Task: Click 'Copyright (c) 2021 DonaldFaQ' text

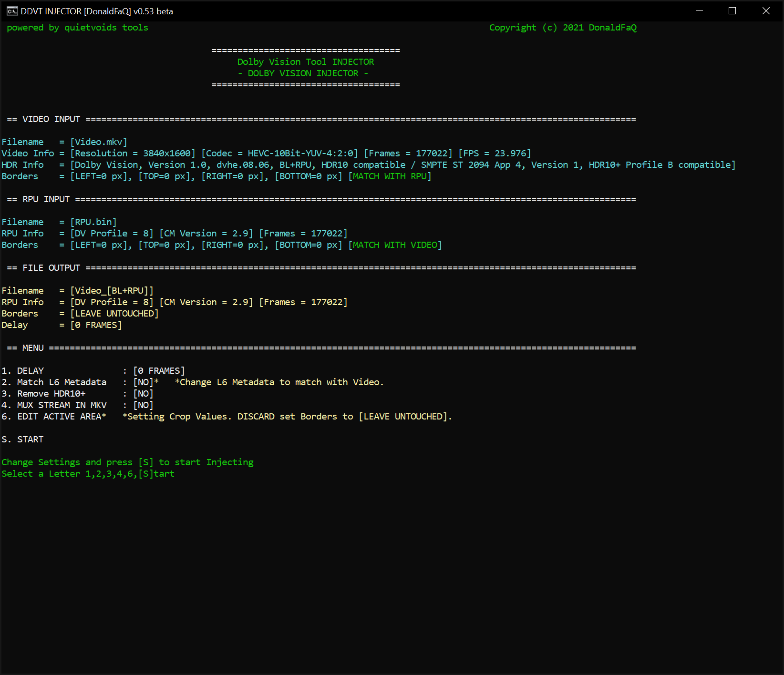Action: click(x=563, y=28)
